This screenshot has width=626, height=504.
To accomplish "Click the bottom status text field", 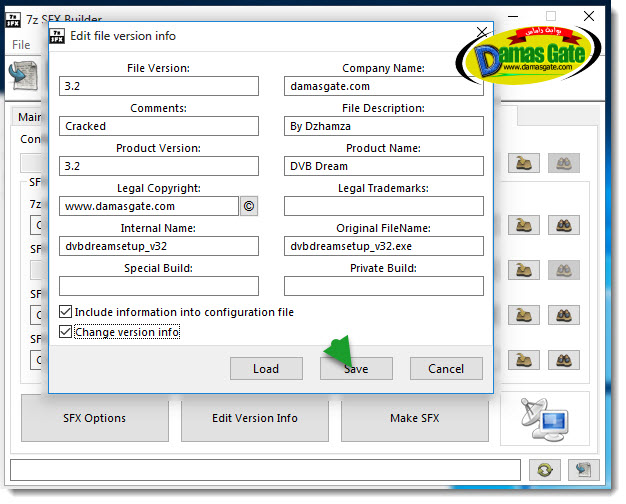I will 265,470.
